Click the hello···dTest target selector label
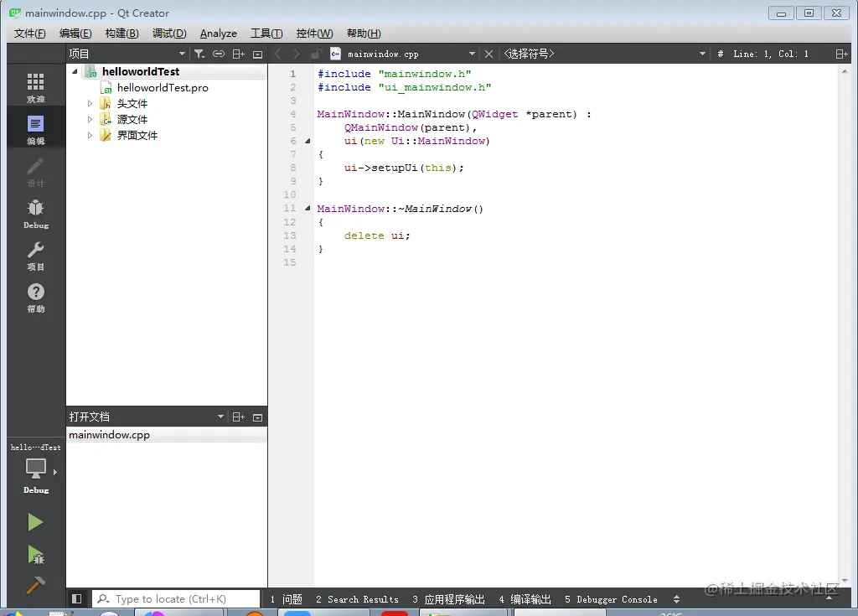Image resolution: width=858 pixels, height=616 pixels. point(35,448)
